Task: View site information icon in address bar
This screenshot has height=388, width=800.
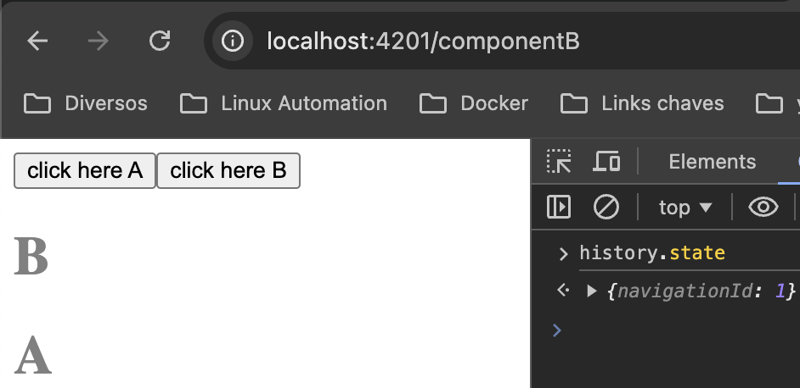Action: 233,41
